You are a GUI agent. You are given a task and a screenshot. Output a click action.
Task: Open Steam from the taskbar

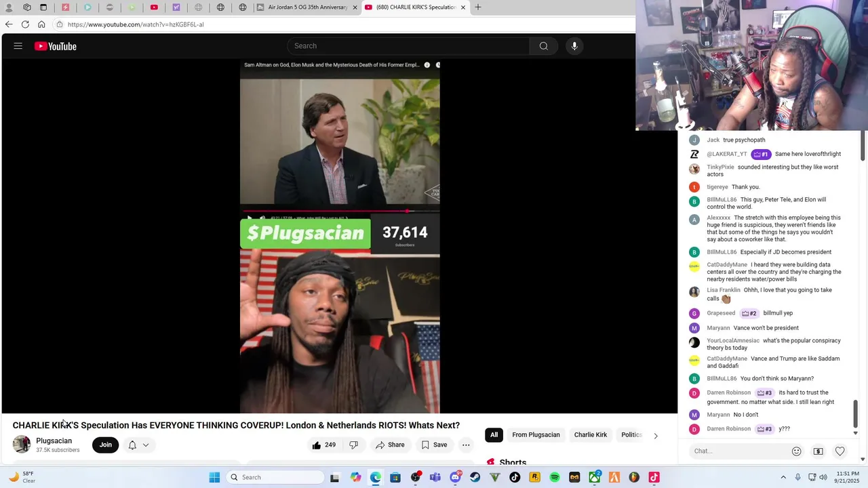[475, 477]
